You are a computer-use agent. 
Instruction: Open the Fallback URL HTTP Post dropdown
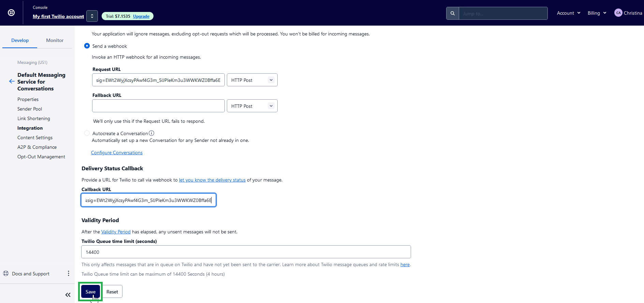252,106
